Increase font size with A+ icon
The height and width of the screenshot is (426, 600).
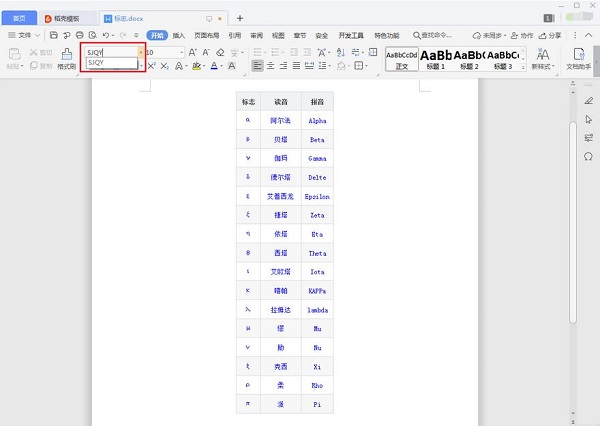point(192,52)
